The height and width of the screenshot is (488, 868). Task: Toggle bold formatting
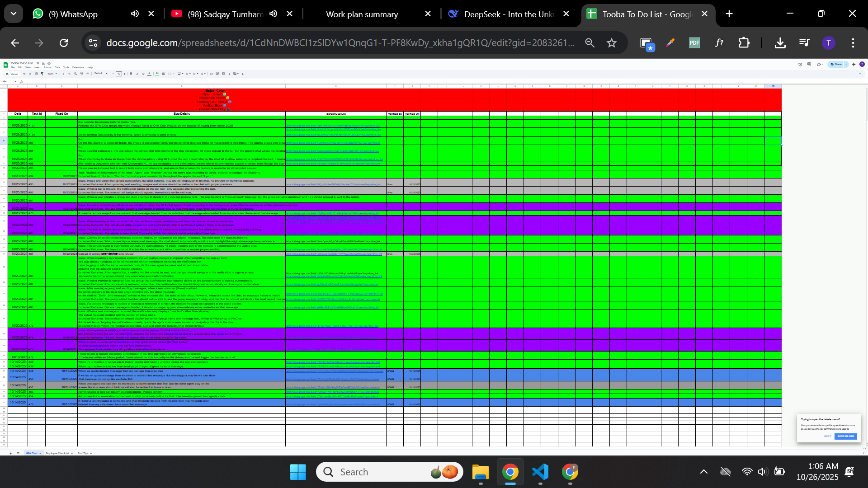click(131, 74)
